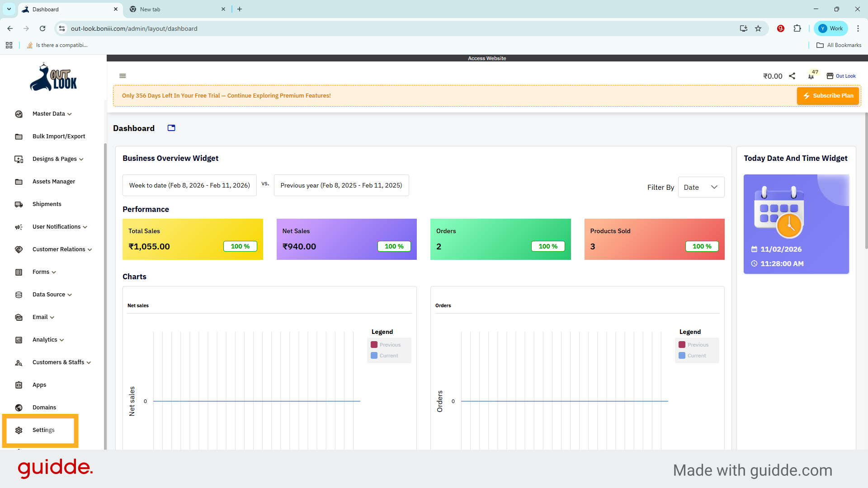Click the Data Source database icon
Screen dimensions: 868x488
coord(19,295)
